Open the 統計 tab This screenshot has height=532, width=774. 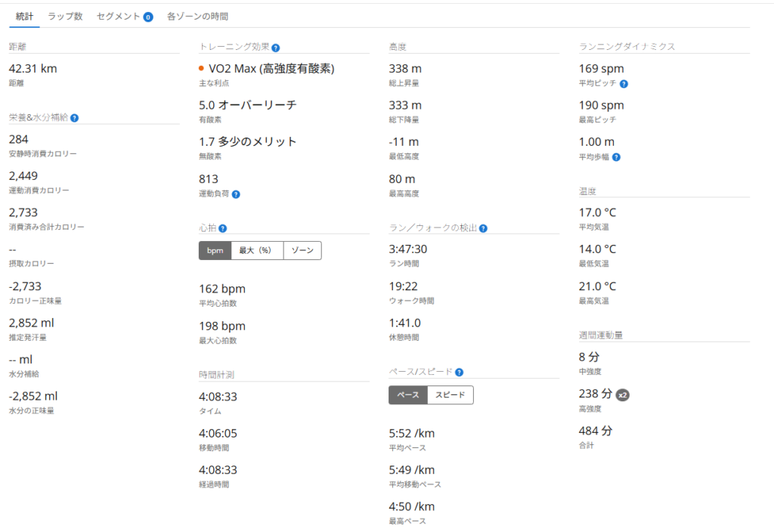[25, 16]
